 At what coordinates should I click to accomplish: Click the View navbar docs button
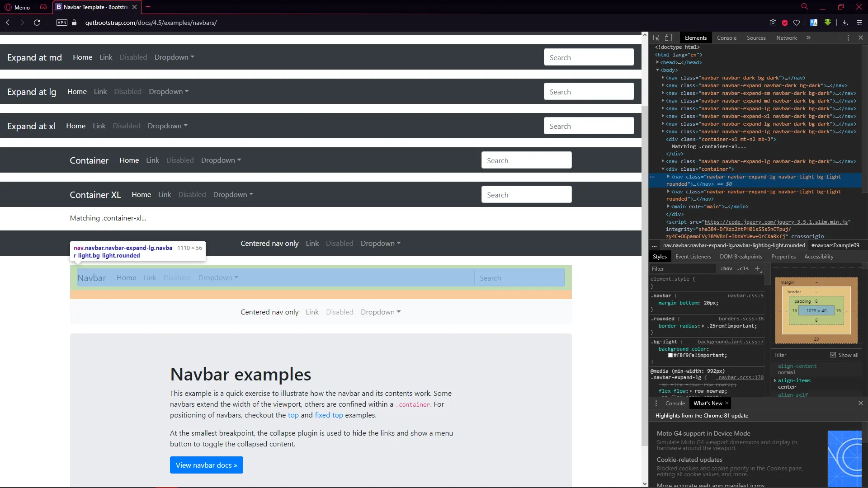point(206,465)
